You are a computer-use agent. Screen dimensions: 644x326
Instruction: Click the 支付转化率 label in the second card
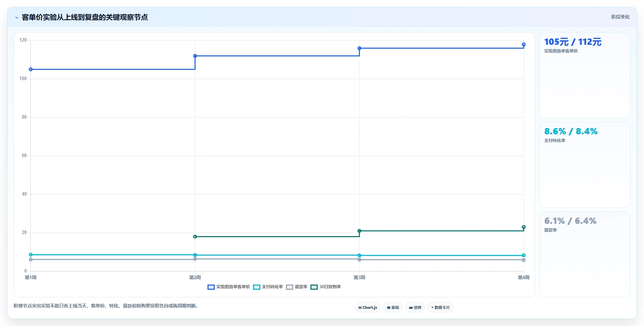[x=555, y=141]
